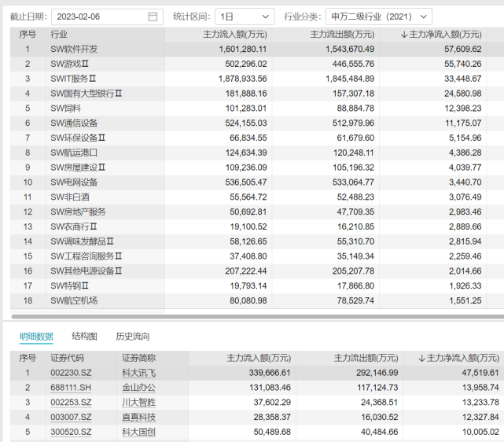The width and height of the screenshot is (504, 442).
Task: Select the 明细数据 tab
Action: [36, 337]
